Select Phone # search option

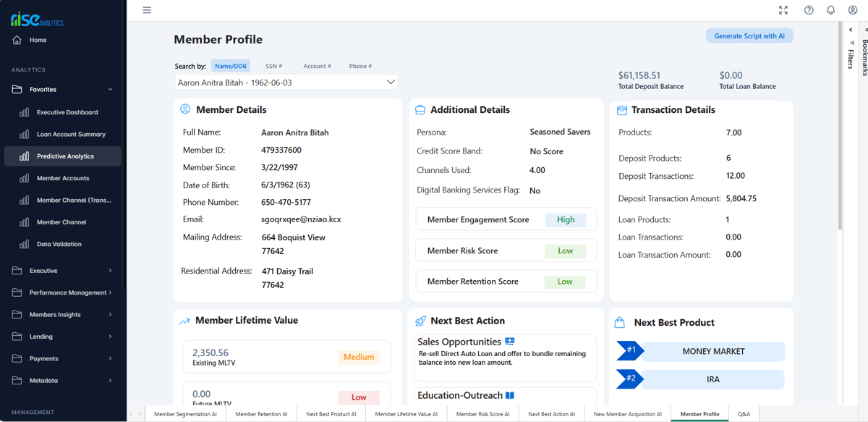click(x=360, y=66)
